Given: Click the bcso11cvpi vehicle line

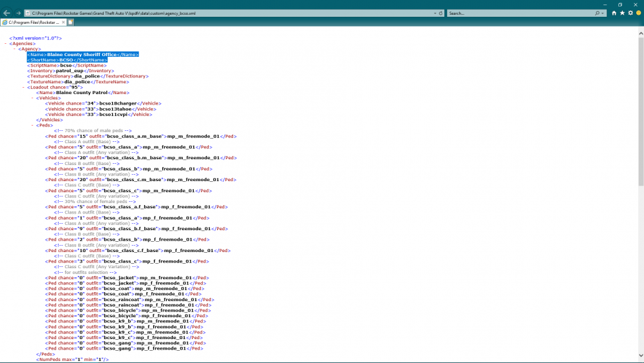Looking at the screenshot, I should pyautogui.click(x=99, y=114).
